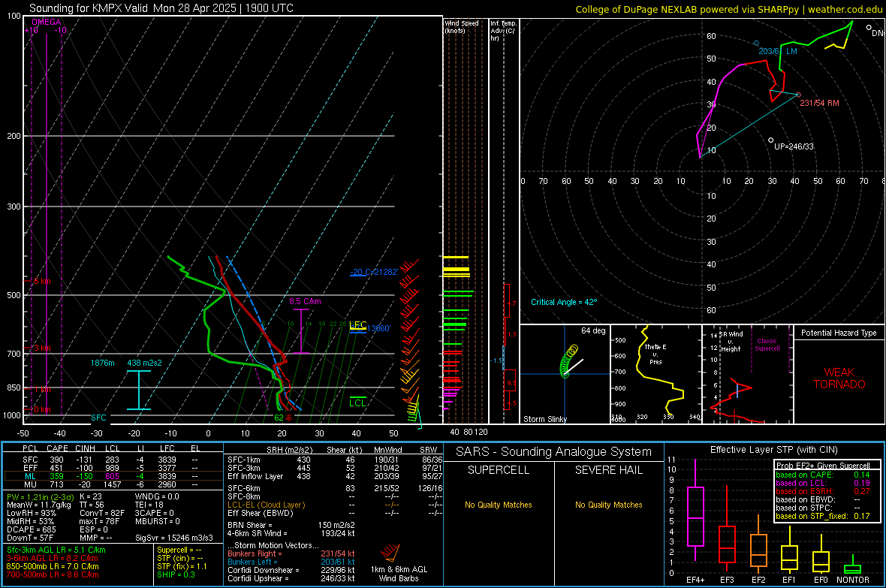The height and width of the screenshot is (588, 886).
Task: Select the yellow LFC marker on the skew-T
Action: [x=357, y=325]
